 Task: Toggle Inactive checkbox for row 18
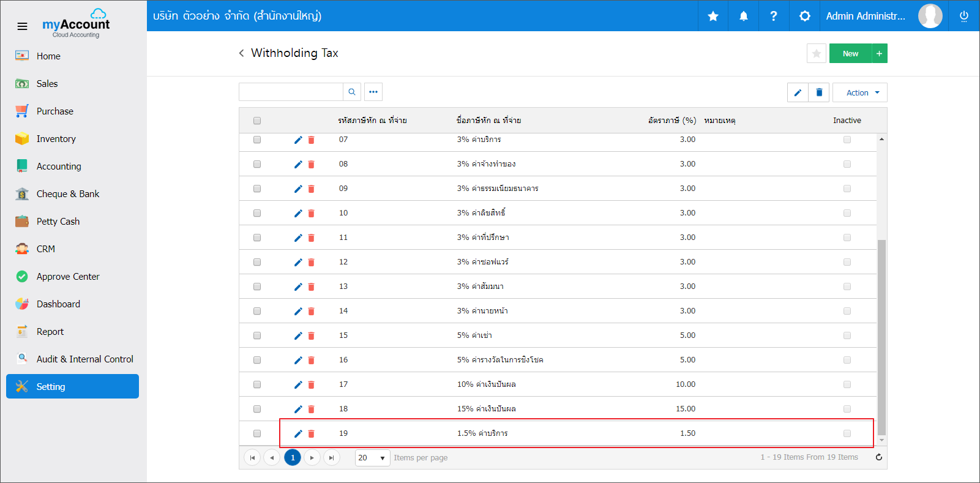tap(847, 409)
